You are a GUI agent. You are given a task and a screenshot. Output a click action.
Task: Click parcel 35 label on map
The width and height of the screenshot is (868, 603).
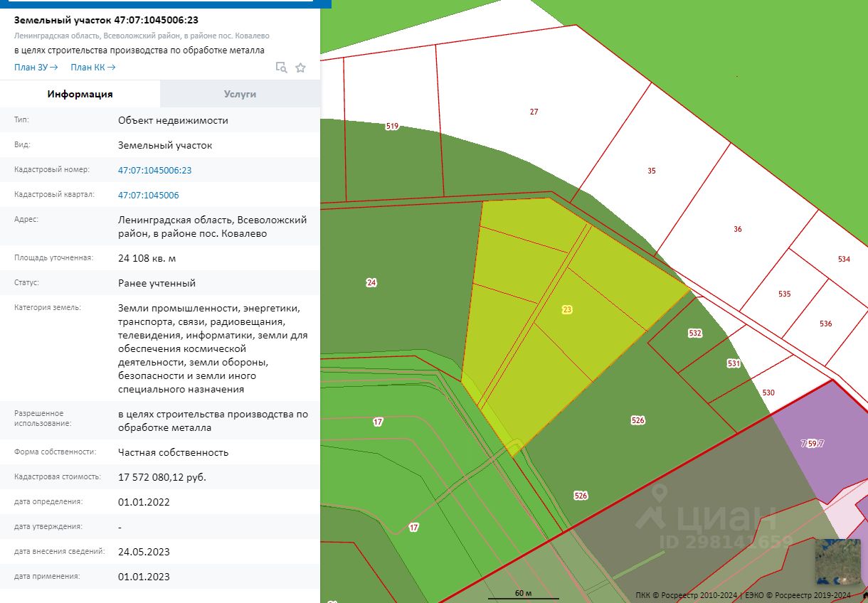click(652, 171)
